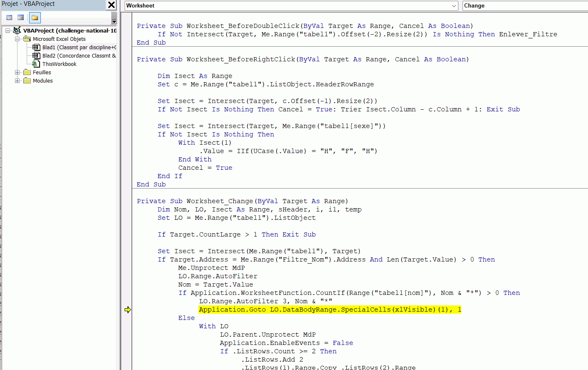Click the "With Isect(1)" line
The image size is (588, 370).
205,143
